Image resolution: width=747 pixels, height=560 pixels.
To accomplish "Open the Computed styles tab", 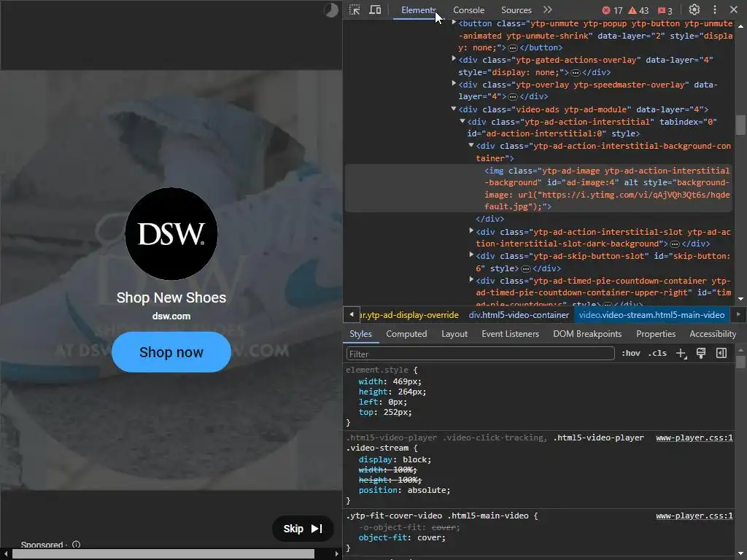I will pos(406,334).
